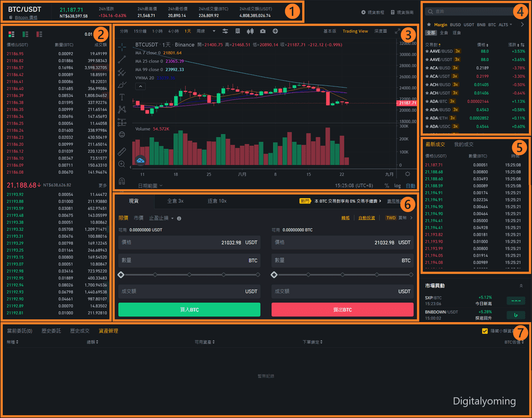Switch to 深度圖 chart view
This screenshot has height=418, width=532.
[380, 31]
